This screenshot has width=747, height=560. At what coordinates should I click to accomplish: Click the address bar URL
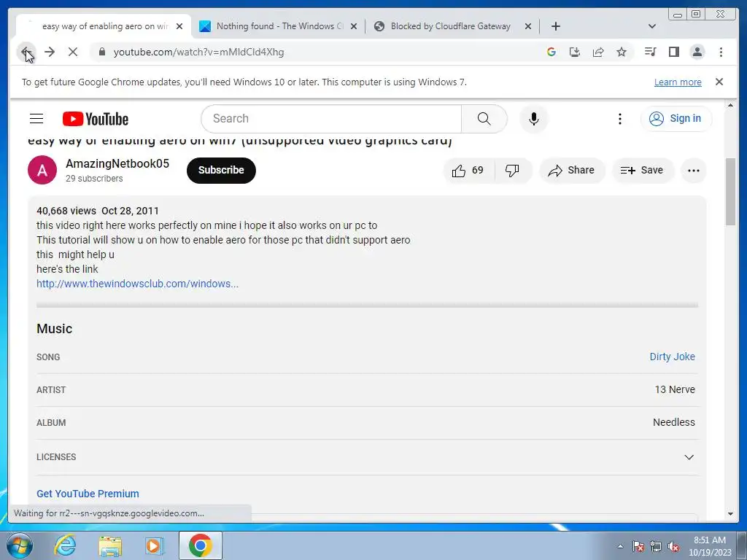198,52
